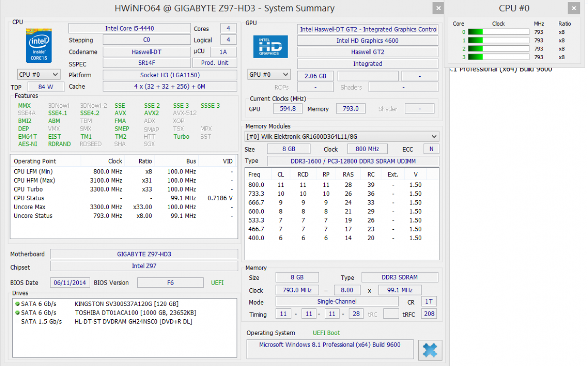Click the VID column header
This screenshot has width=588, height=366.
click(217, 161)
